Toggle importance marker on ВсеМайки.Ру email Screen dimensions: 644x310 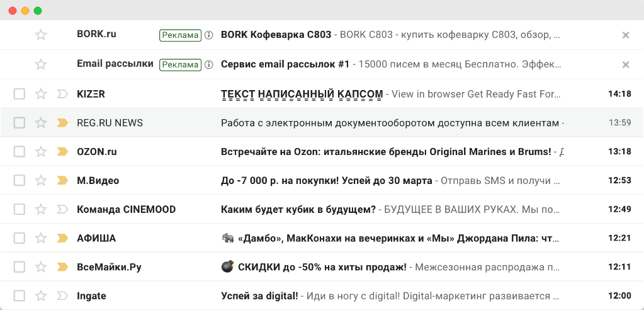[62, 267]
